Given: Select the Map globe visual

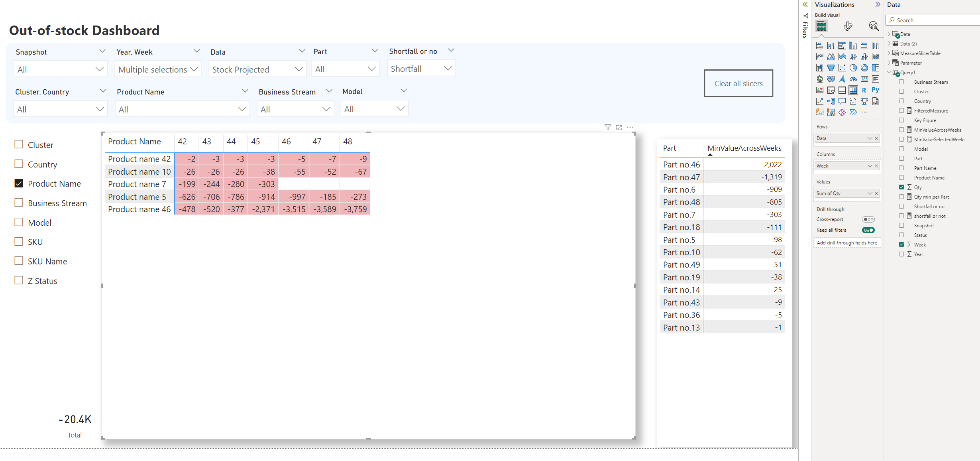Looking at the screenshot, I should click(x=819, y=79).
